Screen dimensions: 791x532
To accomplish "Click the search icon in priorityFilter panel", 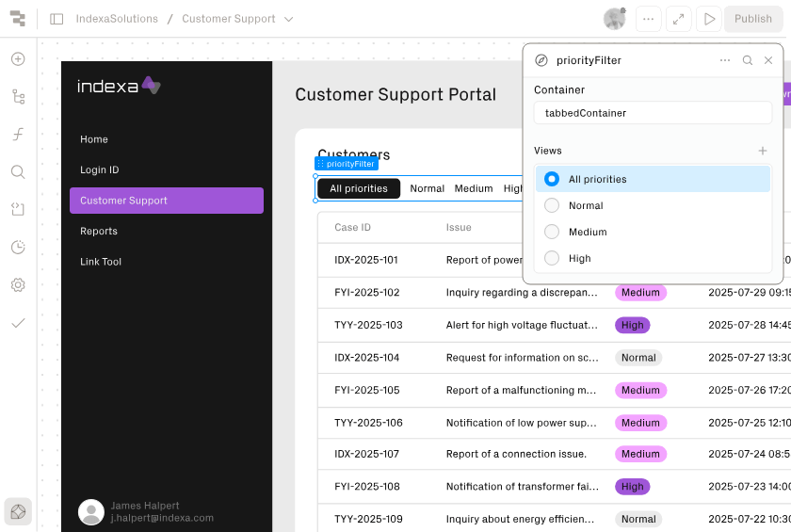I will [x=747, y=60].
